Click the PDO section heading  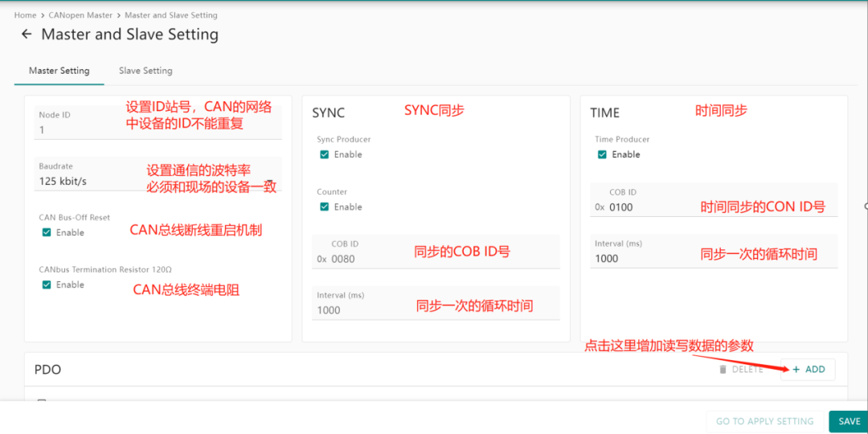(x=47, y=370)
